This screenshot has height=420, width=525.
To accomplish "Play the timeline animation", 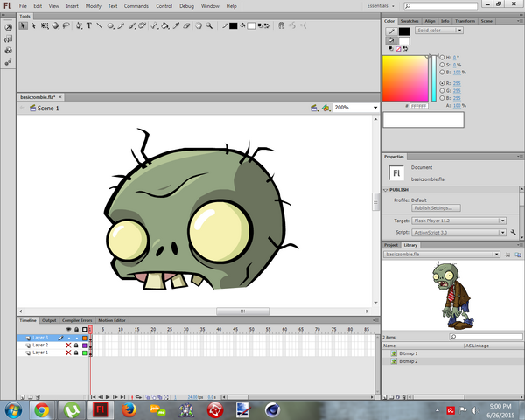I will [x=108, y=397].
